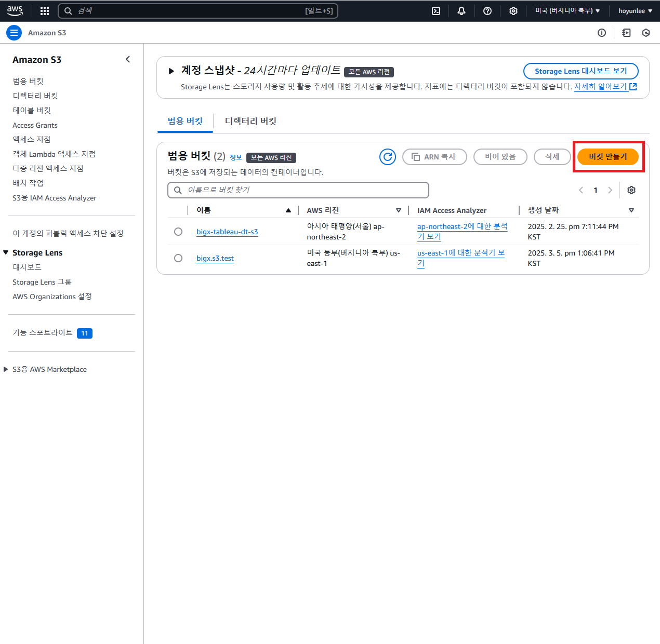Go to previous page of buckets
Image resolution: width=660 pixels, height=644 pixels.
coord(581,190)
